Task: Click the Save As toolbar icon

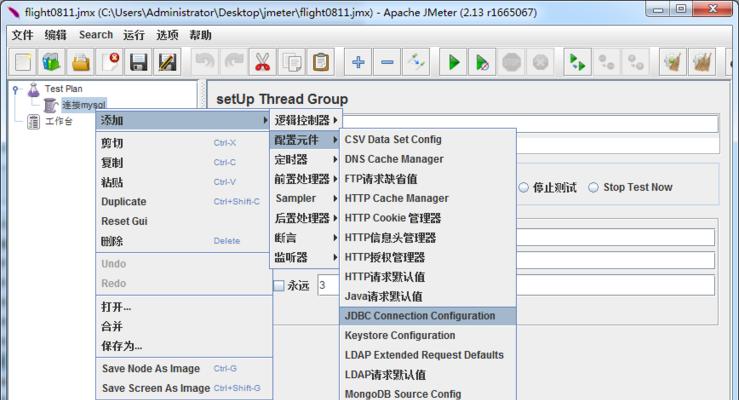Action: 167,62
